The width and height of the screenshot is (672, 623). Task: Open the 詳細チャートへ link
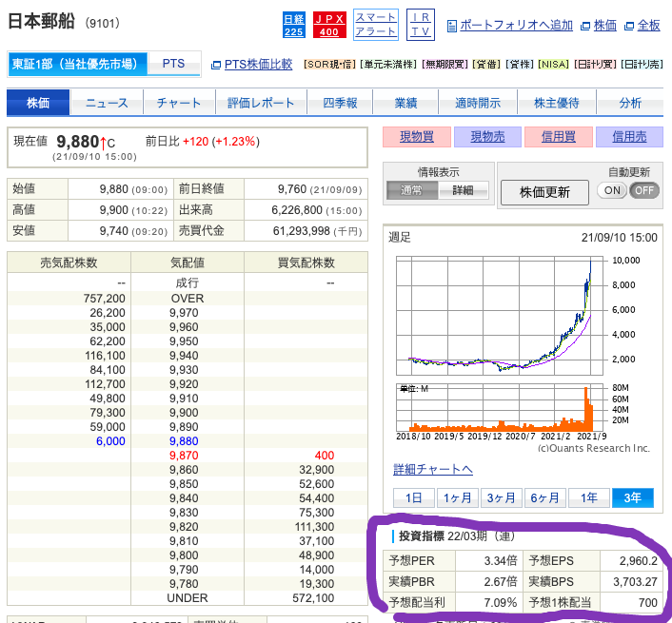point(433,469)
